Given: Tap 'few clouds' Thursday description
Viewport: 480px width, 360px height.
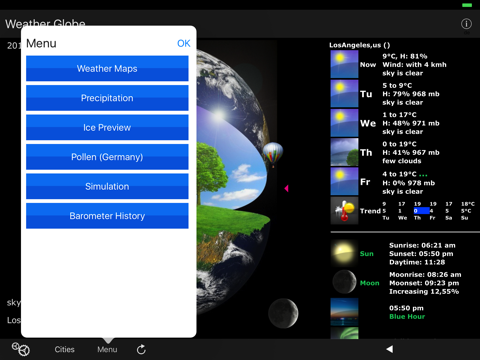Looking at the screenshot, I should click(402, 161).
